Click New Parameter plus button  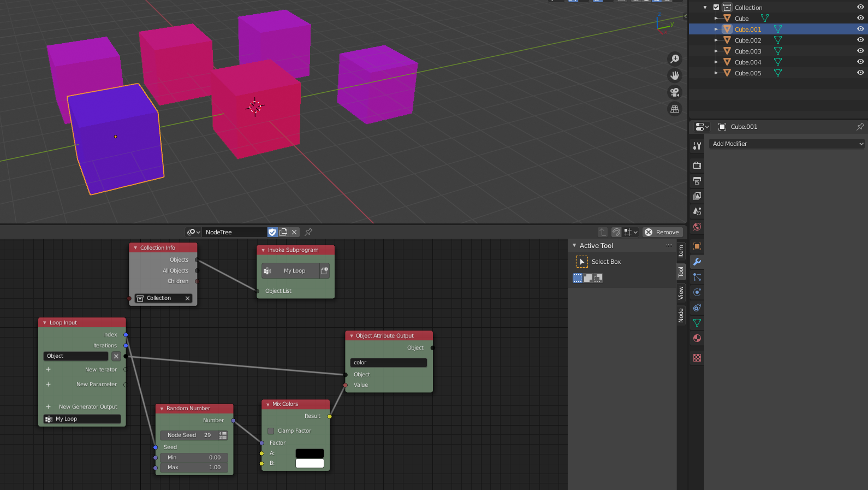pyautogui.click(x=48, y=385)
